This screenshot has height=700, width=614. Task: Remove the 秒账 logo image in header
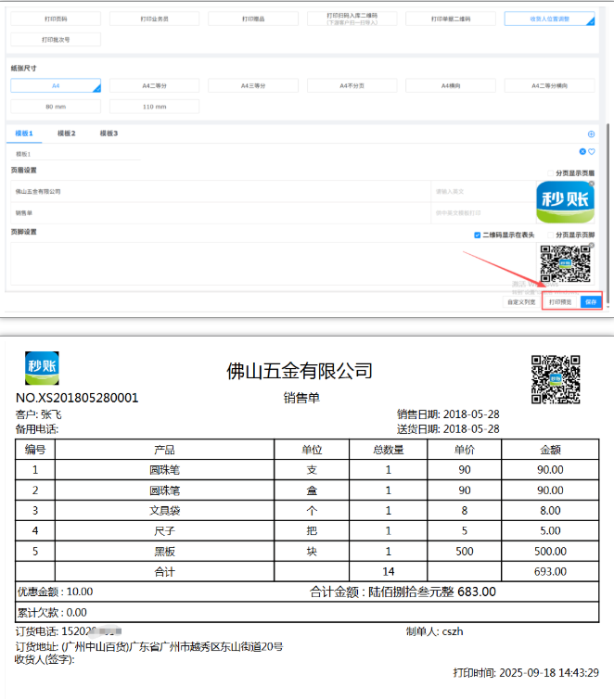[x=591, y=184]
